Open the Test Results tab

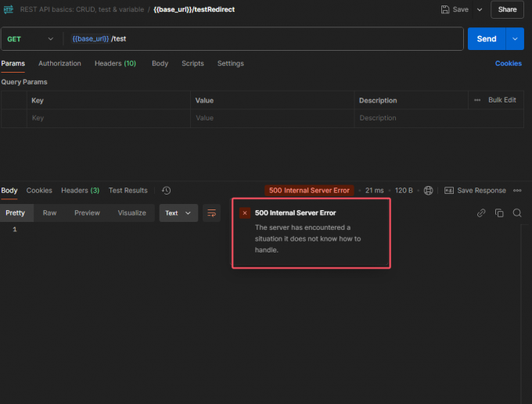pyautogui.click(x=128, y=191)
